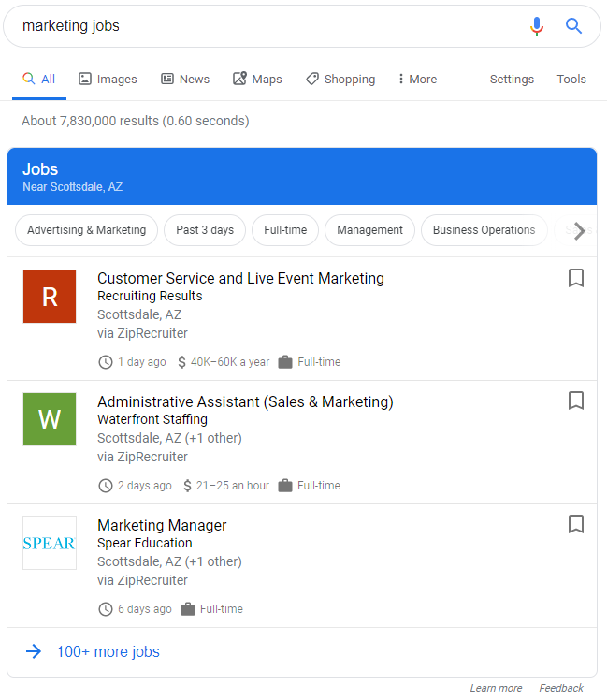Click the green W Waterfront Staffing logo
The height and width of the screenshot is (700, 607).
(50, 419)
